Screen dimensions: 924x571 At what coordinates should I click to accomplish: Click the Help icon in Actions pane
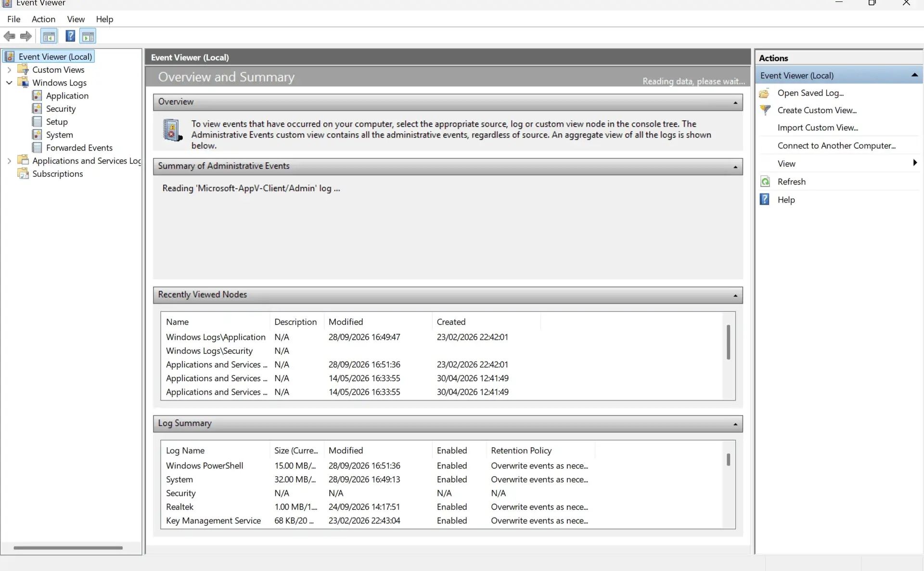(765, 199)
